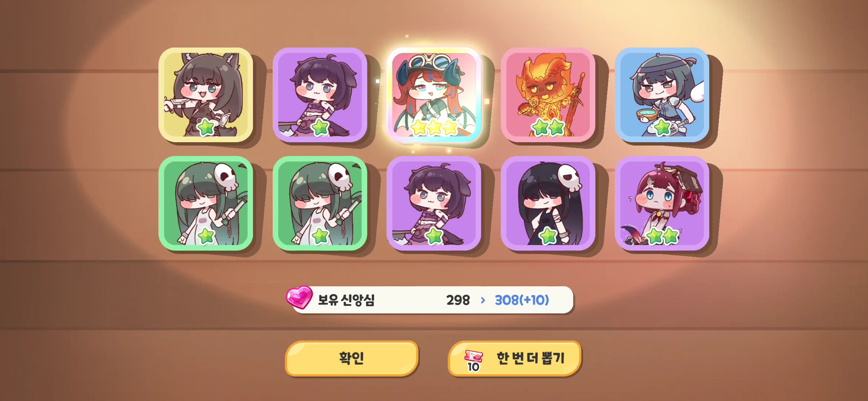Select the wolf-eared girl on yellow card
Viewport: 868px width, 401px height.
(206, 95)
